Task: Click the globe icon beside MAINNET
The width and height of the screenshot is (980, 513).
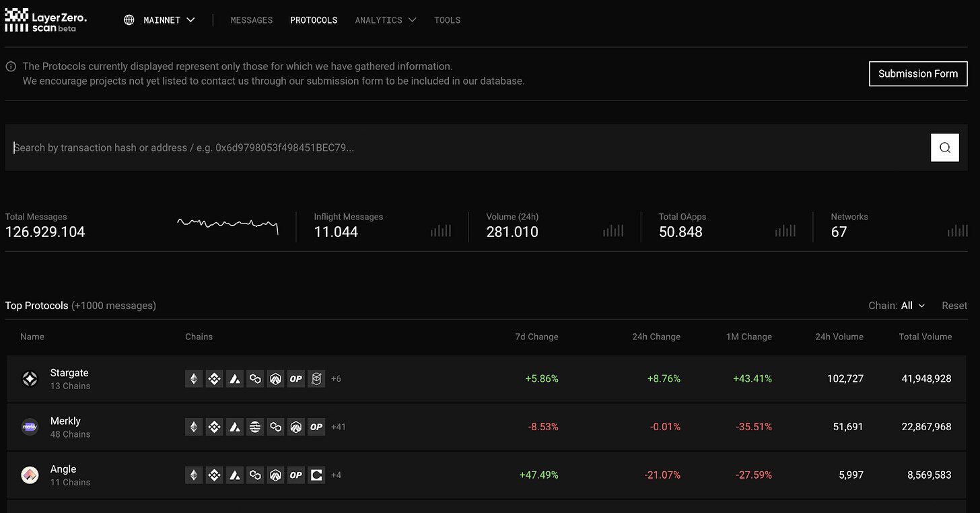Action: click(x=129, y=20)
